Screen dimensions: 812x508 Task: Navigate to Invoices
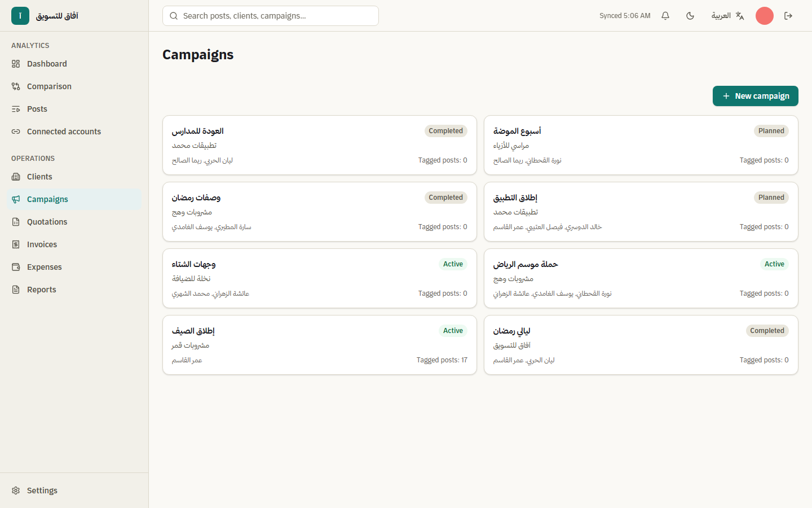74,244
